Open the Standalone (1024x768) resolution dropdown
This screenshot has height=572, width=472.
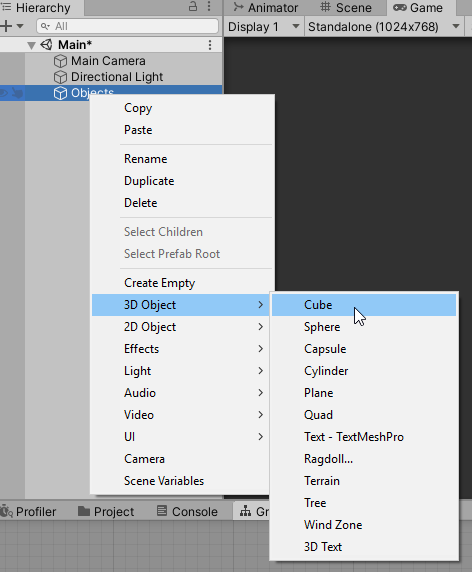click(x=384, y=27)
